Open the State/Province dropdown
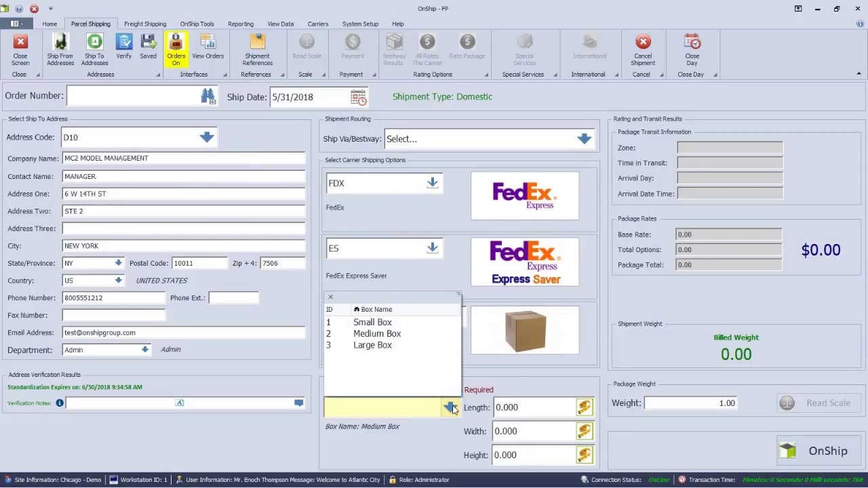Viewport: 868px width, 488px height. tap(118, 263)
